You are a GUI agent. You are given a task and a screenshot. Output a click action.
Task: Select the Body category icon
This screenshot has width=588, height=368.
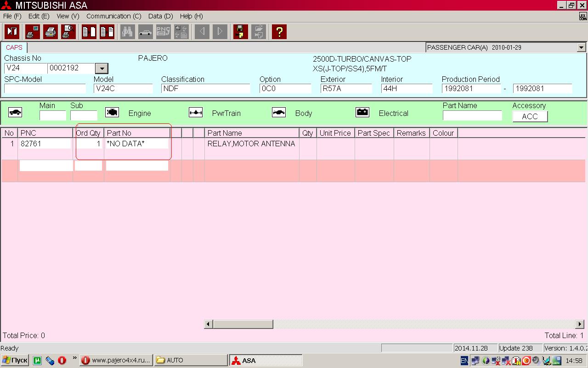279,113
